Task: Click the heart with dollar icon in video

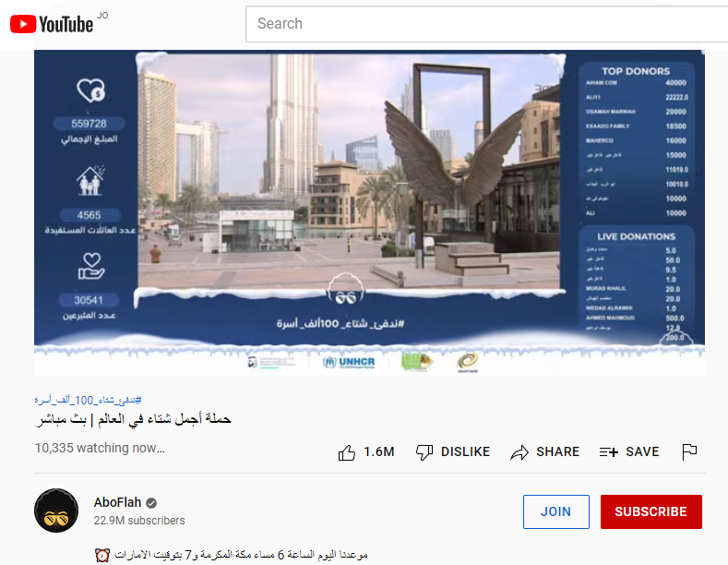Action: click(x=91, y=90)
